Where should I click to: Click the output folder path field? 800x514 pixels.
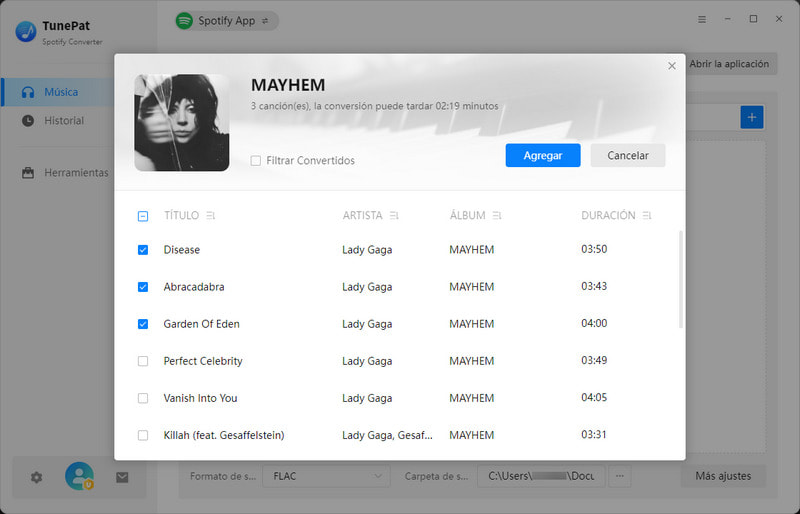coord(541,476)
